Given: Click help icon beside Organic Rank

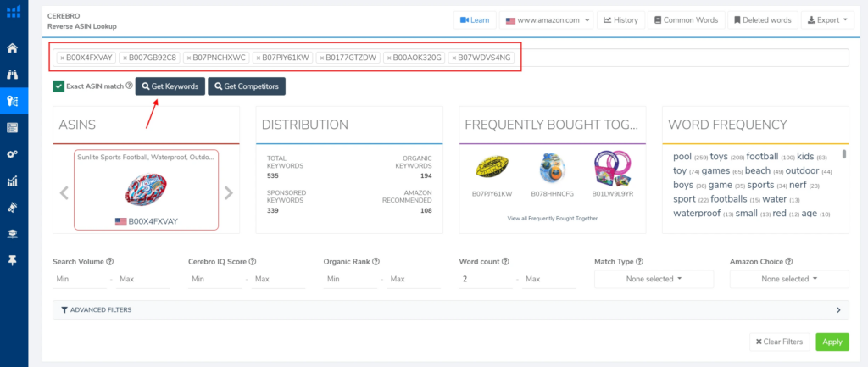Looking at the screenshot, I should pos(376,261).
